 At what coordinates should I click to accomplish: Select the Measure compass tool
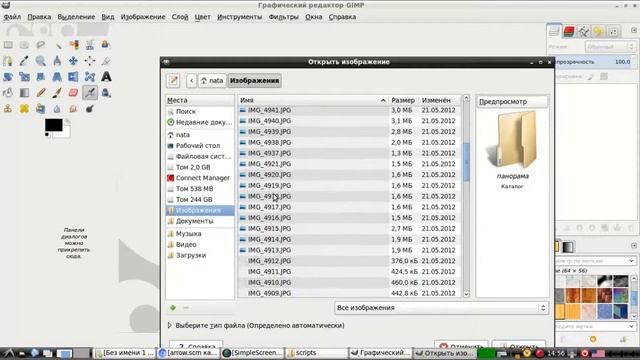point(57,61)
